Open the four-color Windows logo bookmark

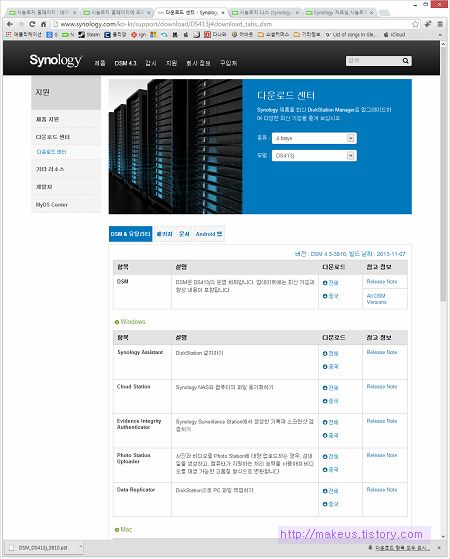click(153, 35)
